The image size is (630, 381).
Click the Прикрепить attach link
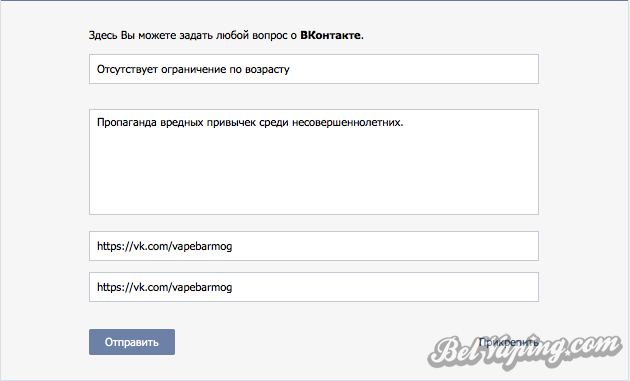508,342
